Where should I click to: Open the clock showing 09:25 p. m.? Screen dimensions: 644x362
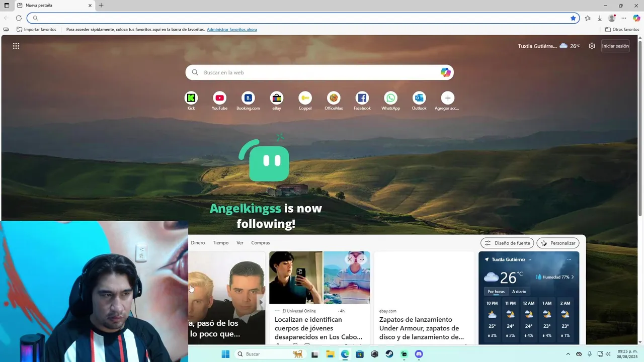[x=627, y=354]
